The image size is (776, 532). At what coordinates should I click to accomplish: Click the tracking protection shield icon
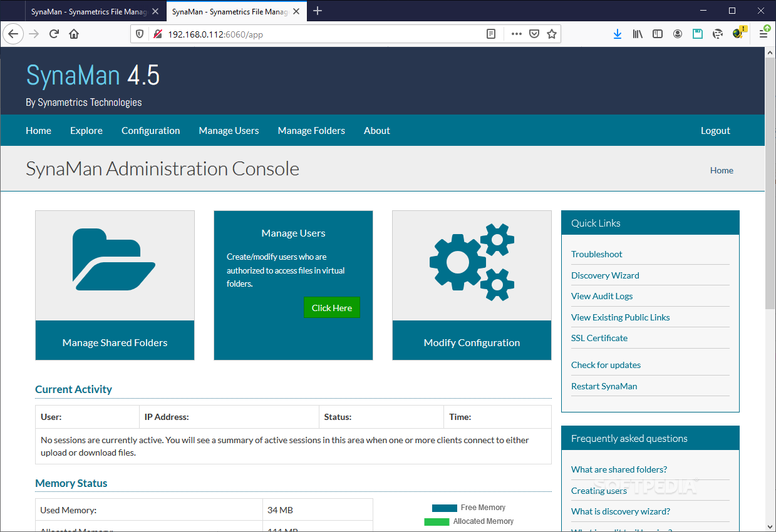point(140,34)
